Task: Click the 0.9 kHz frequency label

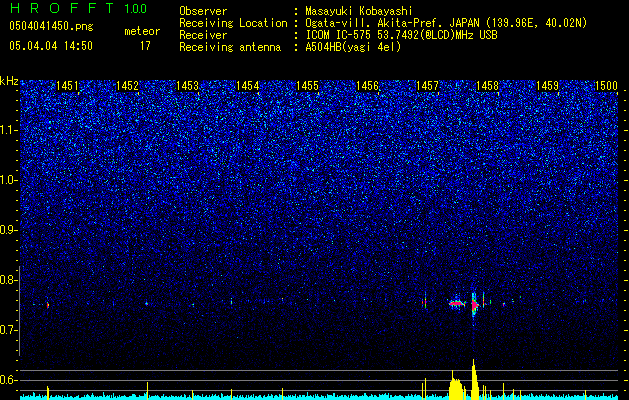Action: (x=8, y=230)
